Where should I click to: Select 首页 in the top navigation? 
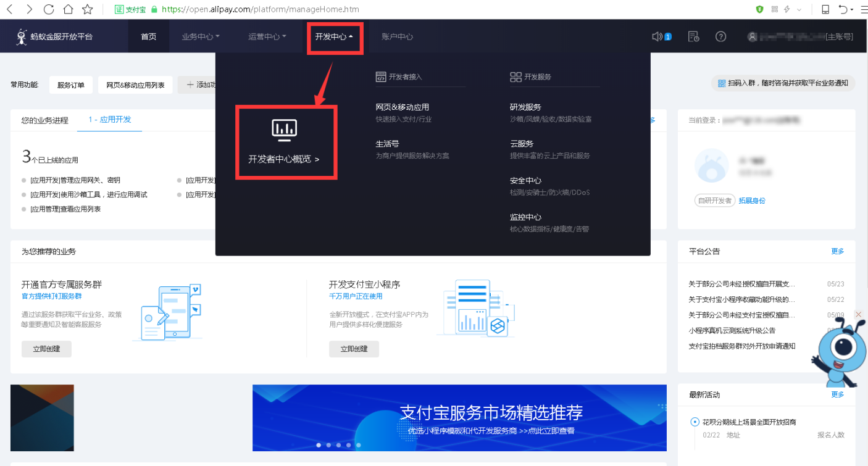tap(148, 36)
